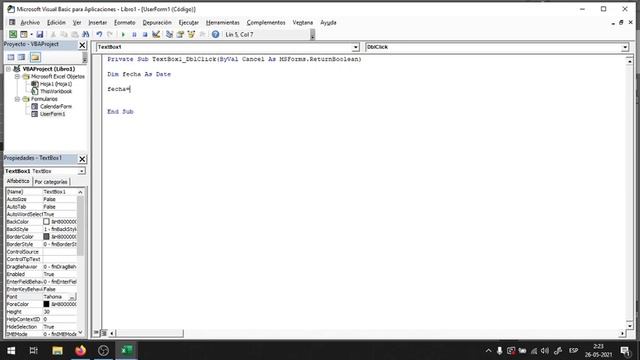Click ForeColor black color swatch
640x360 pixels.
[46, 304]
